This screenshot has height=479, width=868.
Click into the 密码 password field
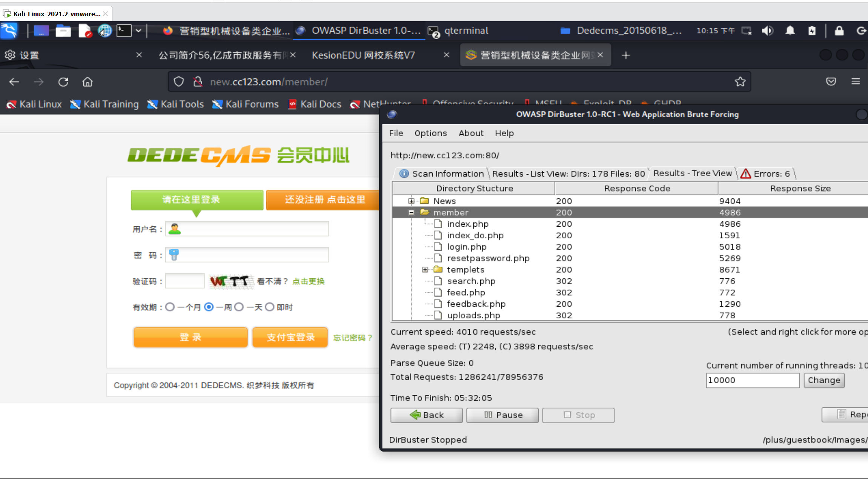247,255
